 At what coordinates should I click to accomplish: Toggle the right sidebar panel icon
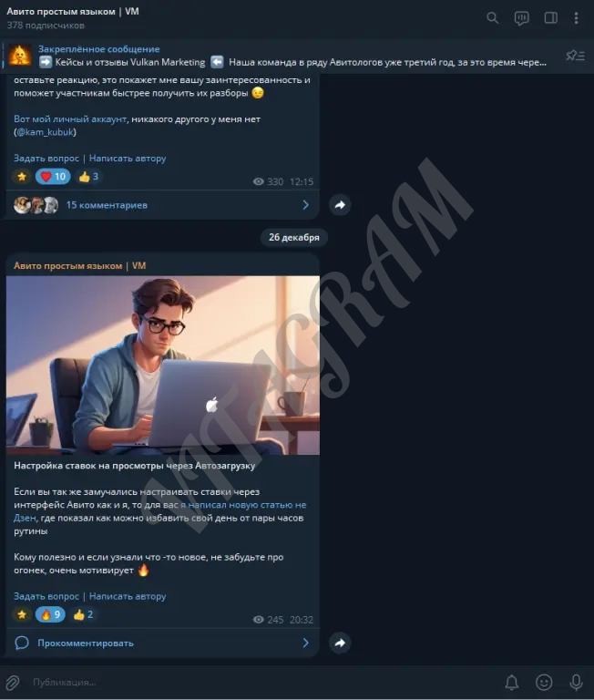point(550,18)
